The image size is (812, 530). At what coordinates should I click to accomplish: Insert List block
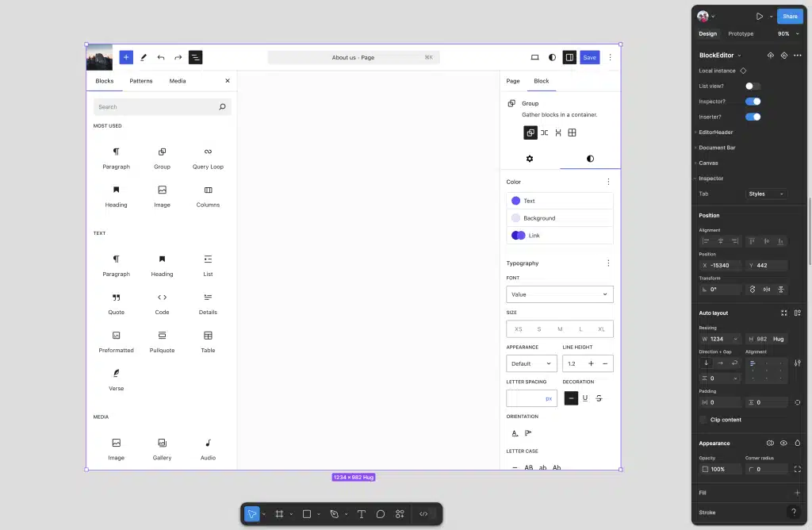(x=208, y=266)
